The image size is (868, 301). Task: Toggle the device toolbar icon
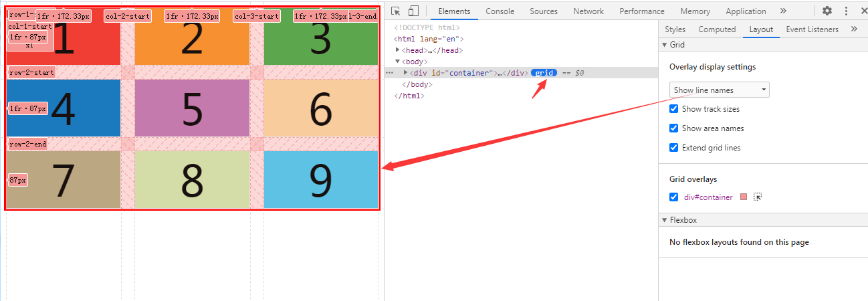[x=413, y=11]
